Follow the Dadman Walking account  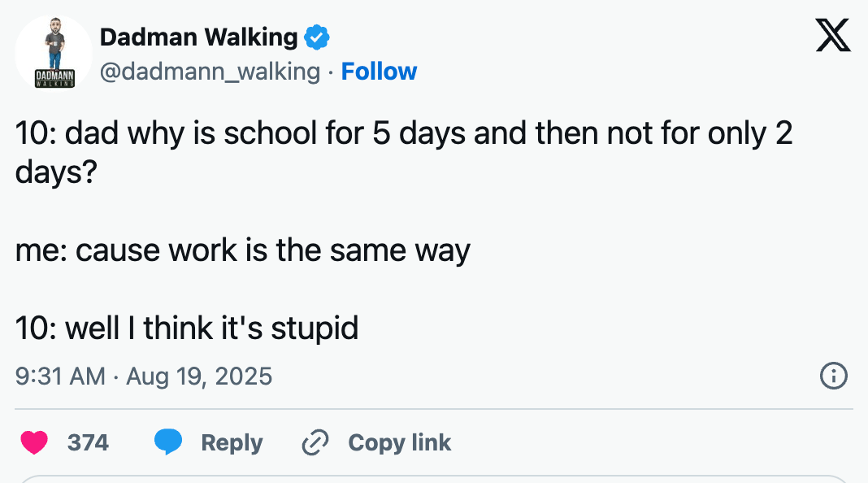379,72
